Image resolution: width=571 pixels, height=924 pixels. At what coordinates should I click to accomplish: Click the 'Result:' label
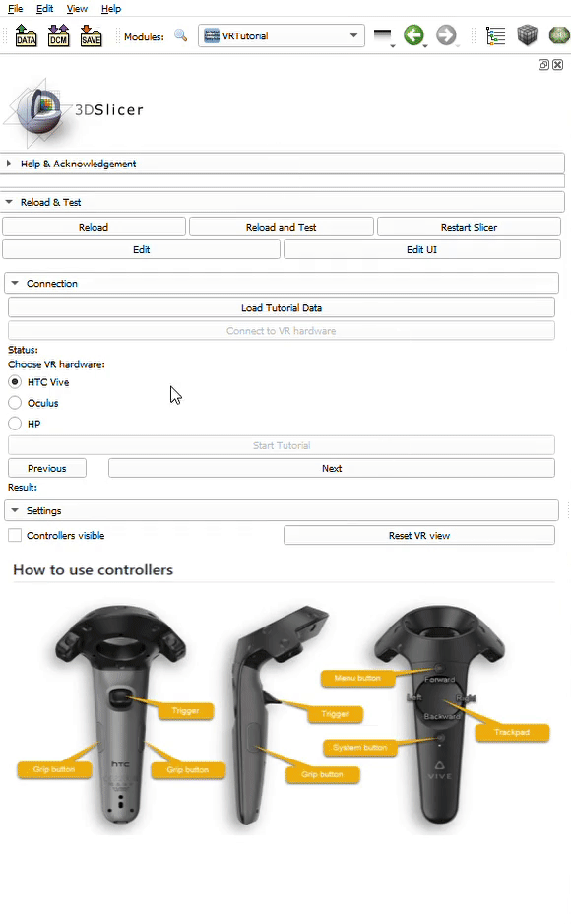[x=23, y=488]
